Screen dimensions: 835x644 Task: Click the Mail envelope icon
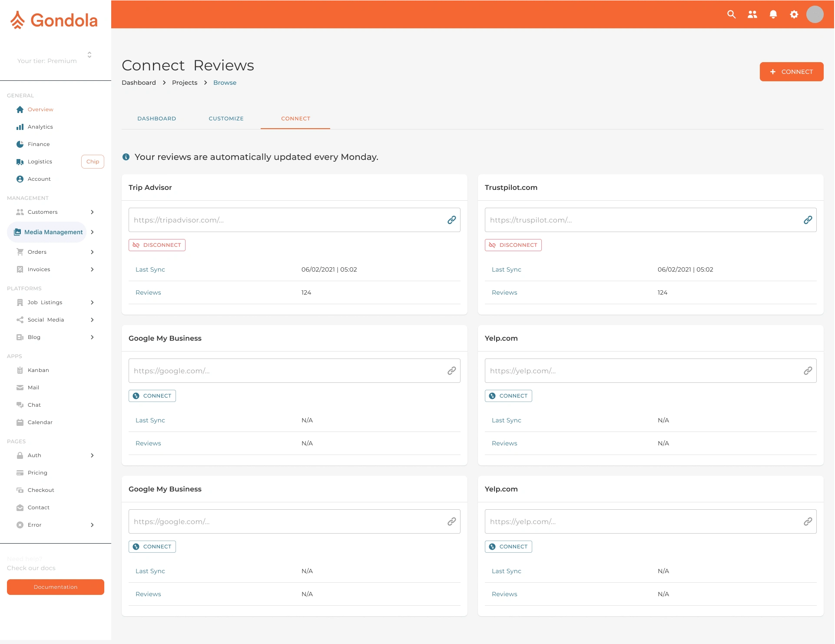pyautogui.click(x=20, y=388)
